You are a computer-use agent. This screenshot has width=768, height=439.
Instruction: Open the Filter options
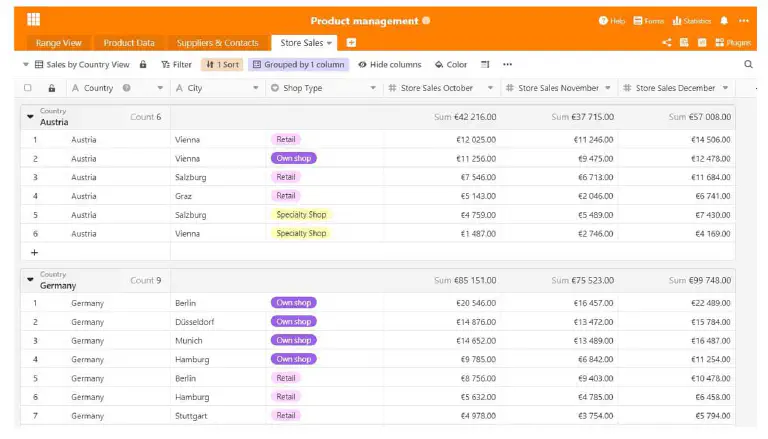point(176,65)
